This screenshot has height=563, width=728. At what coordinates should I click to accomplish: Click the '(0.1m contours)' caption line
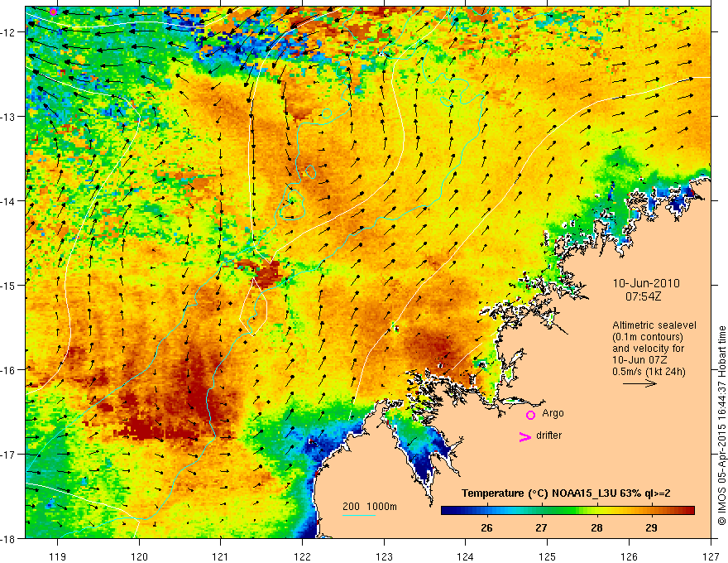(648, 337)
